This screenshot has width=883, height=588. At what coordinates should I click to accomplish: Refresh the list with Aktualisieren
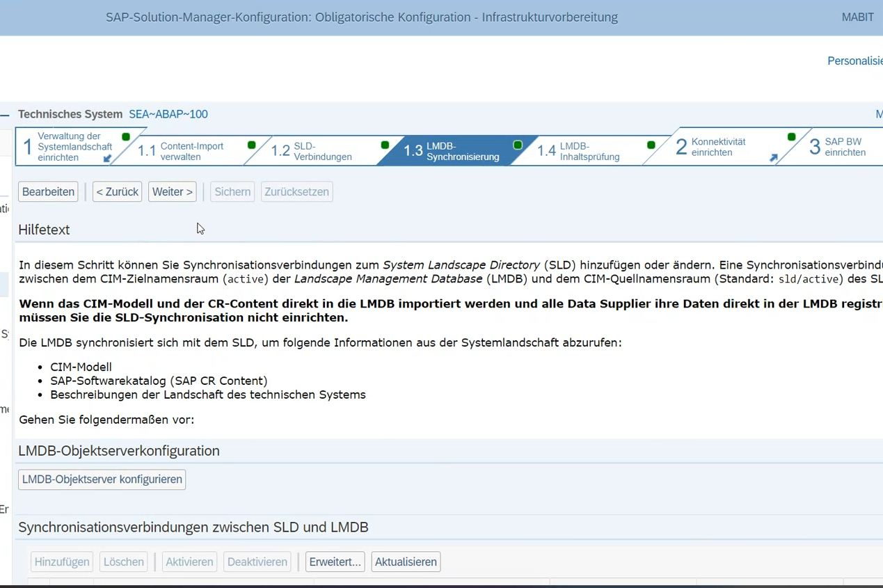(406, 562)
